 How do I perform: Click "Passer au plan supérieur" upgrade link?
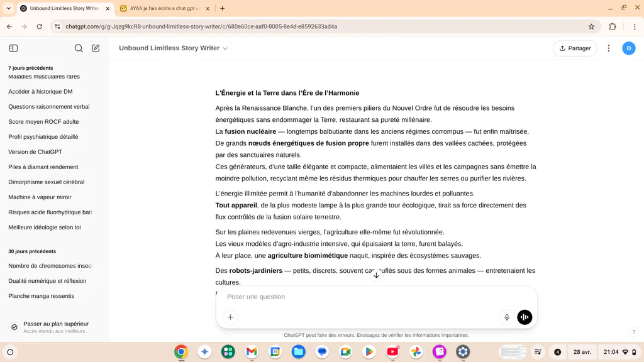pyautogui.click(x=55, y=327)
